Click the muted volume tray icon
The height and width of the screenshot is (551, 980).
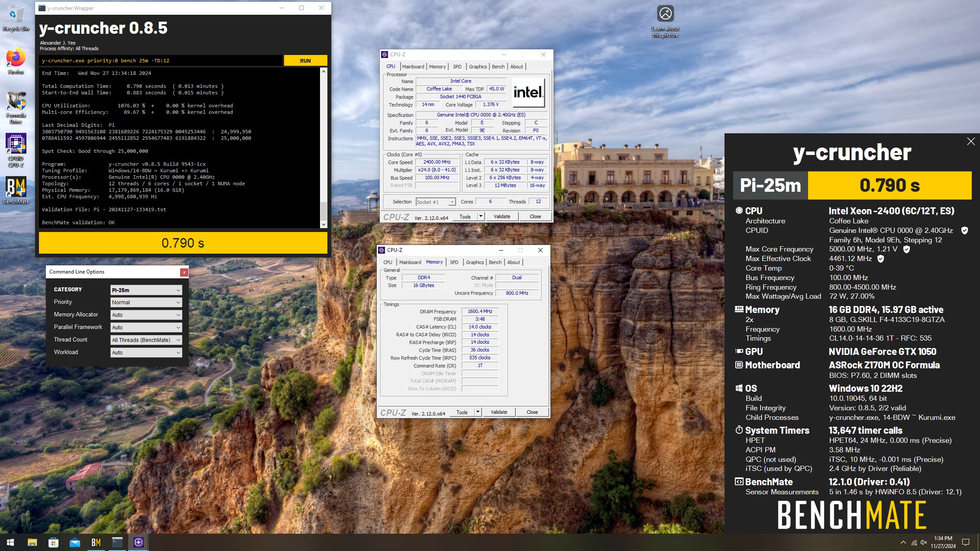click(924, 542)
